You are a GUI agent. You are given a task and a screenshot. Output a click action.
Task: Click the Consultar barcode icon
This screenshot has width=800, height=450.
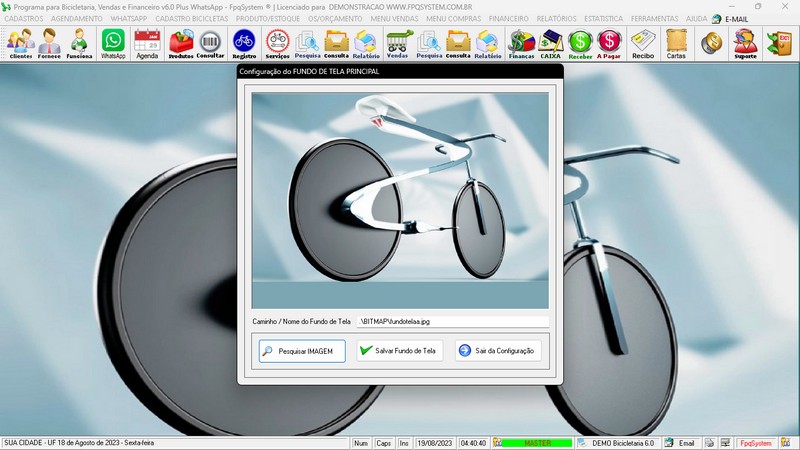pos(210,44)
